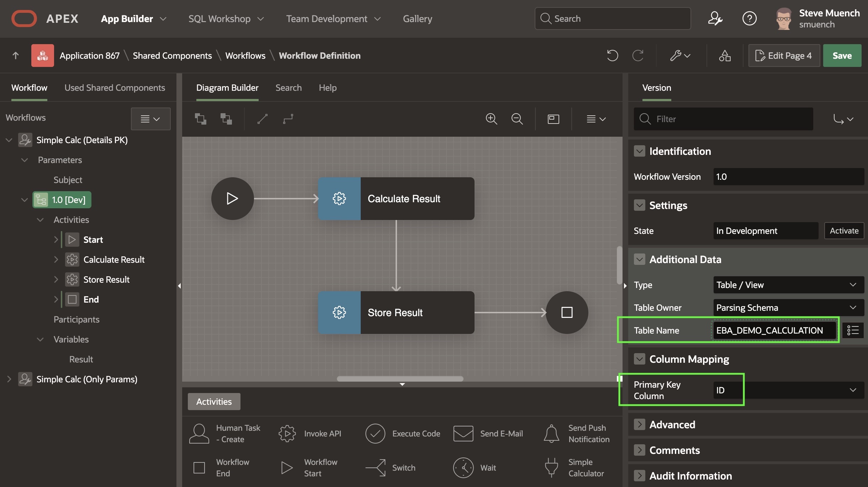The width and height of the screenshot is (868, 487).
Task: Expand the Simple Calc (Only Params) workflow
Action: pos(9,379)
